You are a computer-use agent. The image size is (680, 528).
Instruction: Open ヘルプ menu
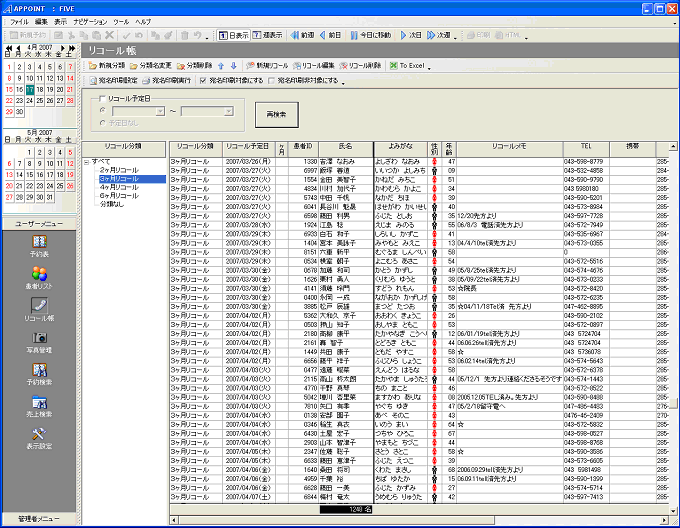coord(143,22)
